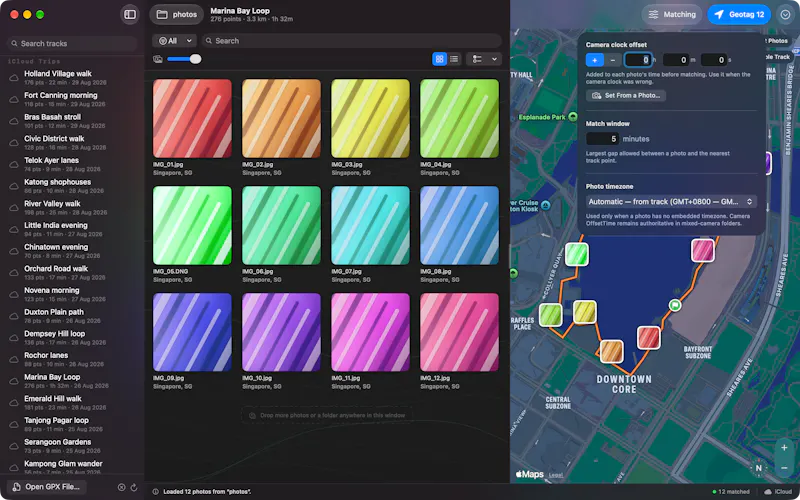Click the photo Search field
The image size is (800, 500).
[351, 41]
